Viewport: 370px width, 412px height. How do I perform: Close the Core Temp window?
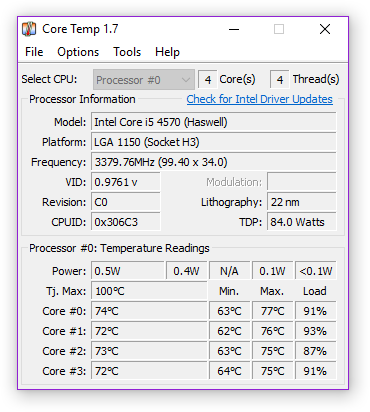pyautogui.click(x=325, y=29)
